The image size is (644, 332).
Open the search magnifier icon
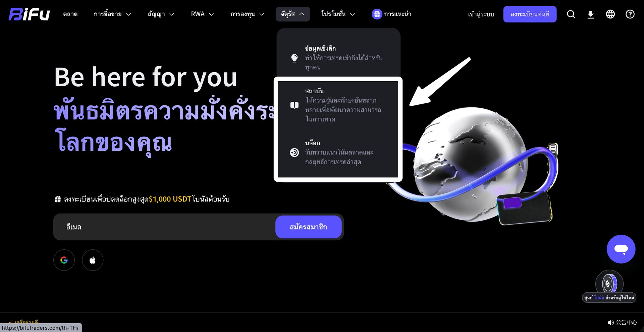pyautogui.click(x=571, y=14)
